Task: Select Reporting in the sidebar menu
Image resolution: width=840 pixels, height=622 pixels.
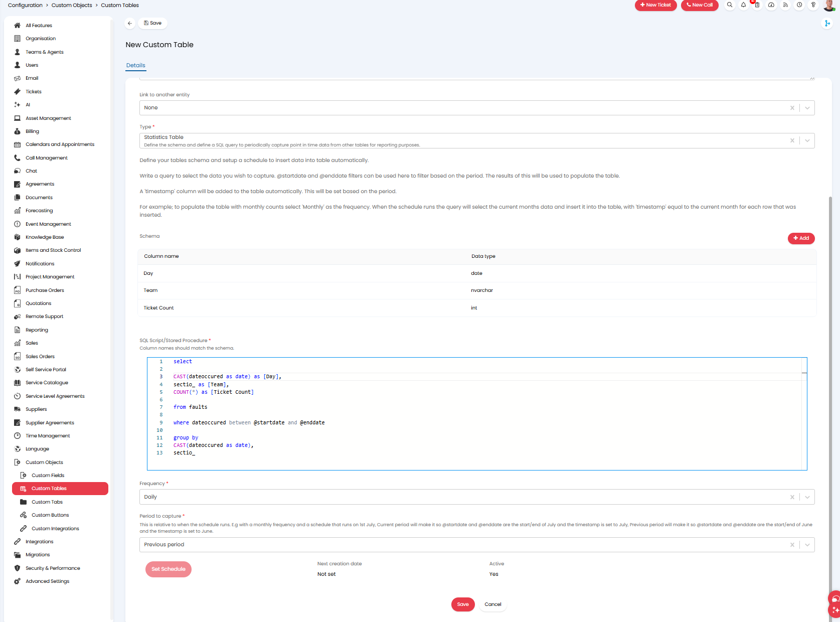Action: [37, 330]
